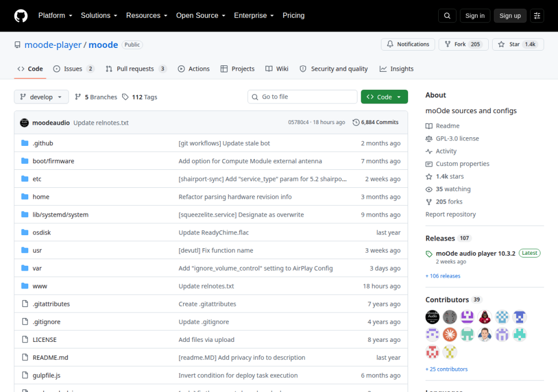The height and width of the screenshot is (392, 558).
Task: Expand the Open Source menu
Action: (201, 16)
